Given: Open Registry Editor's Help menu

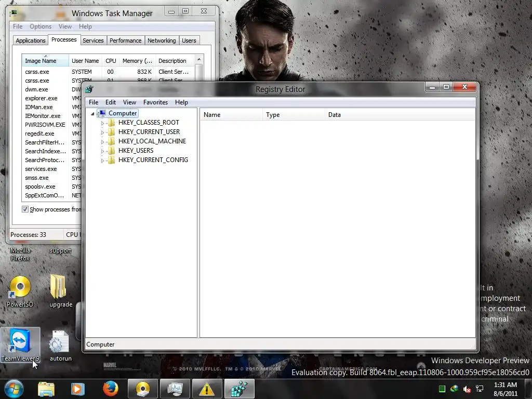Looking at the screenshot, I should pyautogui.click(x=181, y=102).
